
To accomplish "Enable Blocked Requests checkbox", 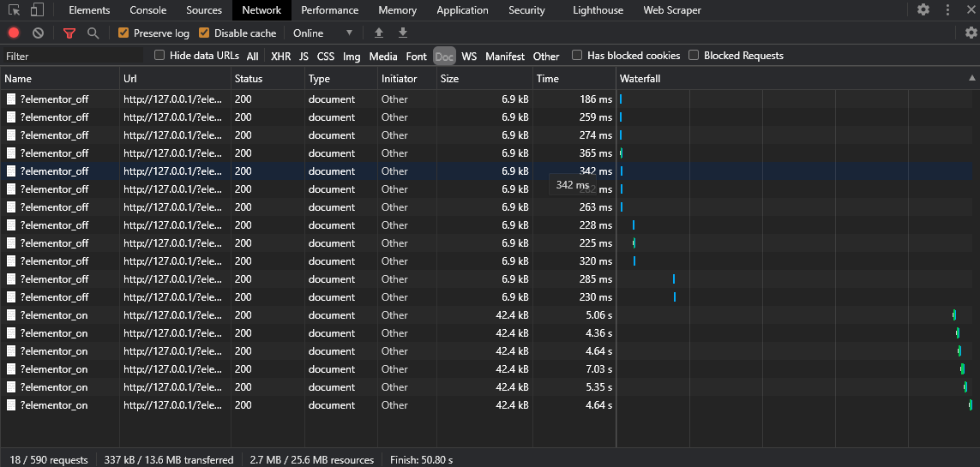I will (693, 55).
